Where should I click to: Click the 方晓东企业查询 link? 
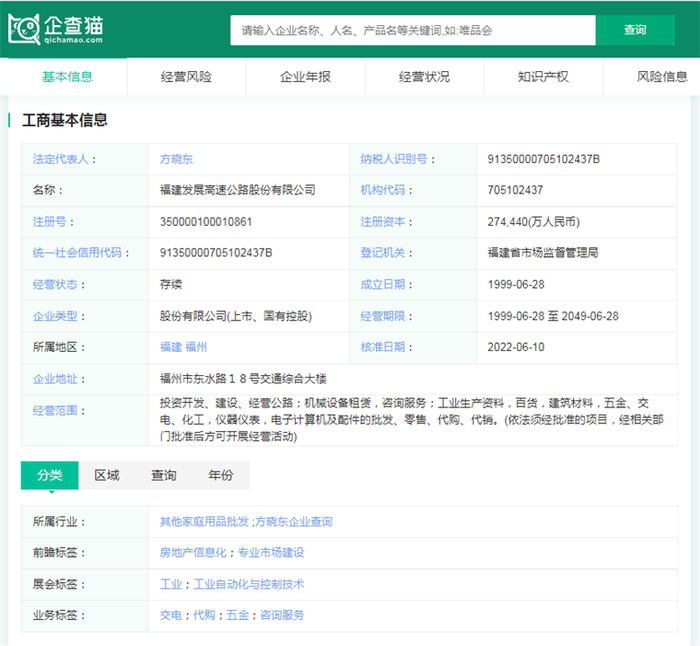[294, 522]
